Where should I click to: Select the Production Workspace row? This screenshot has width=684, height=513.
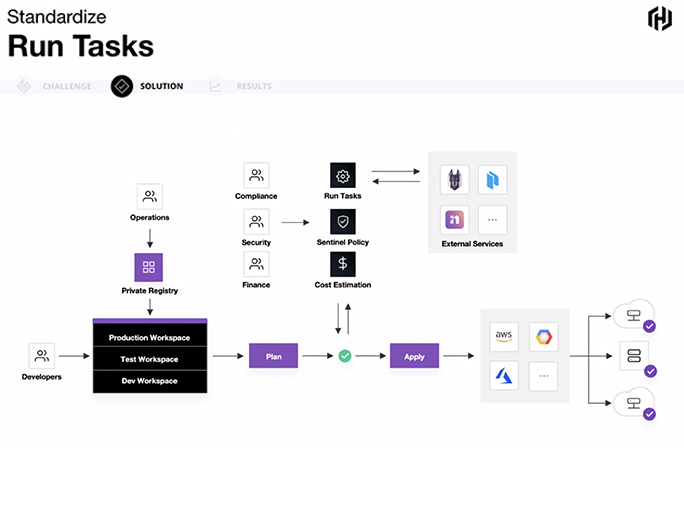150,337
